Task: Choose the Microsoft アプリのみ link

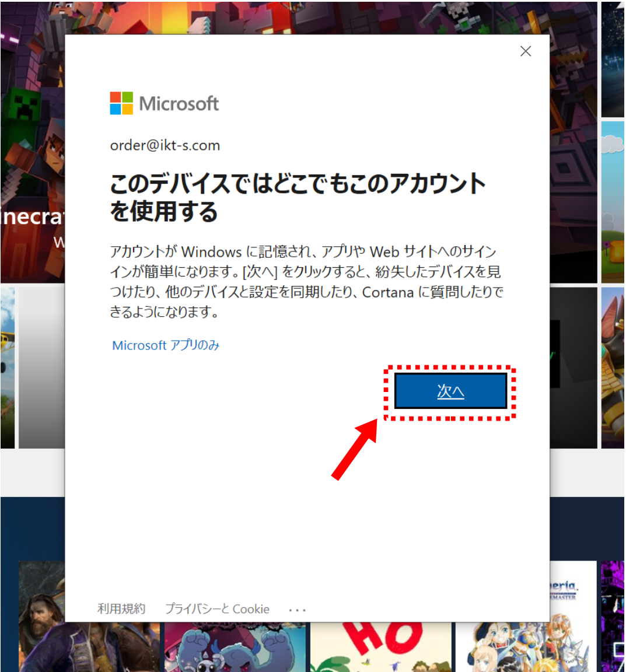Action: click(166, 345)
